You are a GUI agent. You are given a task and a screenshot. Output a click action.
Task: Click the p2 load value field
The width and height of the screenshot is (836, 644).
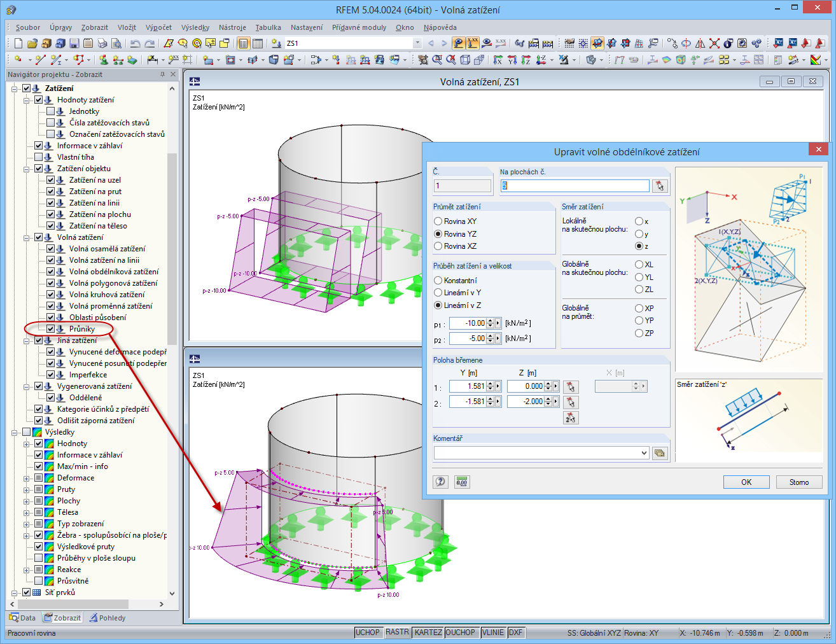(x=468, y=339)
